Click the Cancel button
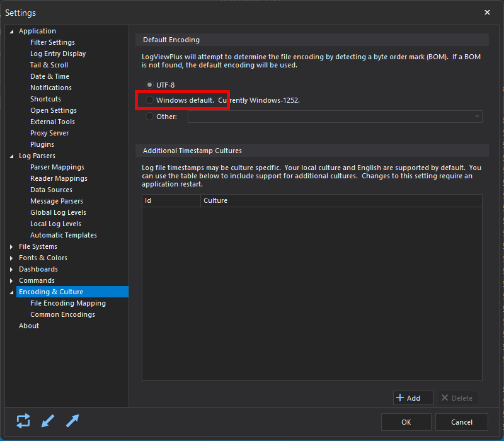Screen dimensions: 504x441 [462, 422]
